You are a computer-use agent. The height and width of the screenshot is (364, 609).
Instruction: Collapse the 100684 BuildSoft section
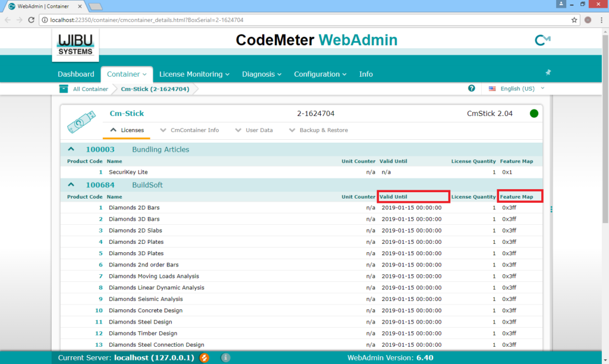pyautogui.click(x=73, y=184)
